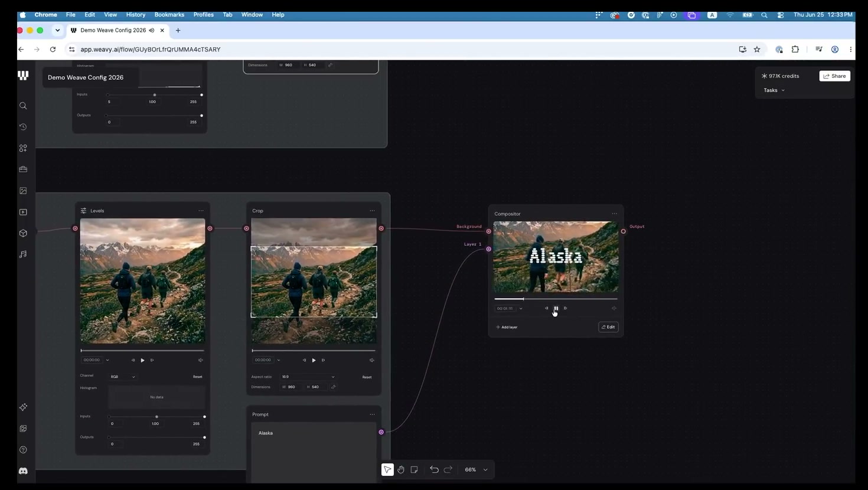868x490 pixels.
Task: Click the sparkle AI icon in sidebar
Action: [23, 407]
